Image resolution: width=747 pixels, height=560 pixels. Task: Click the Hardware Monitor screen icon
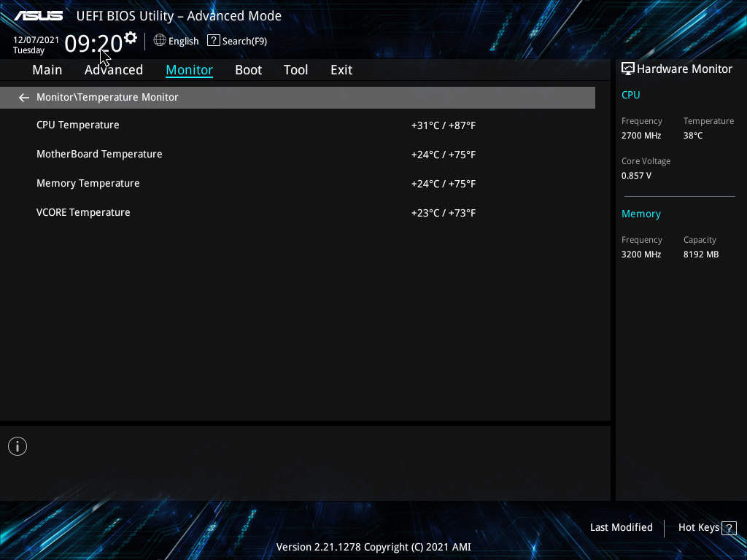pyautogui.click(x=628, y=69)
